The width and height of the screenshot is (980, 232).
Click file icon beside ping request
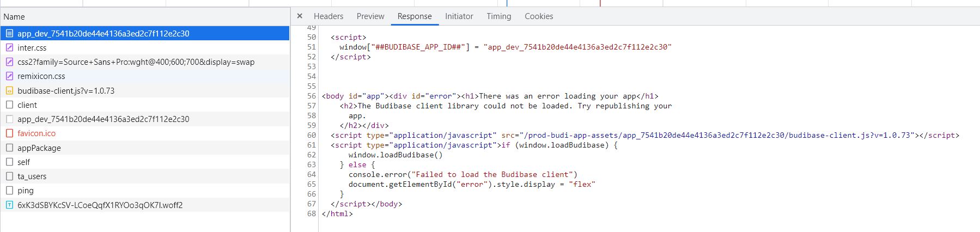click(9, 190)
